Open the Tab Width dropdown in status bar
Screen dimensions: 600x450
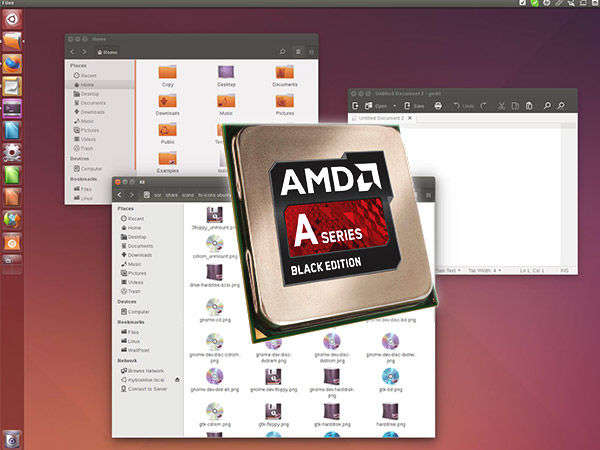pos(483,270)
